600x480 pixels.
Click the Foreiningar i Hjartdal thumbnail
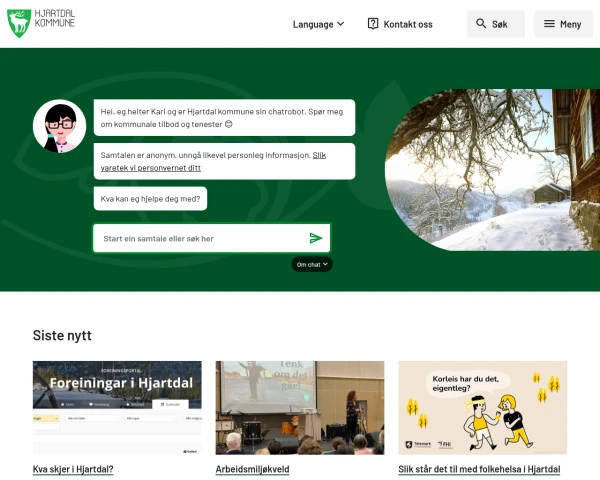click(117, 408)
